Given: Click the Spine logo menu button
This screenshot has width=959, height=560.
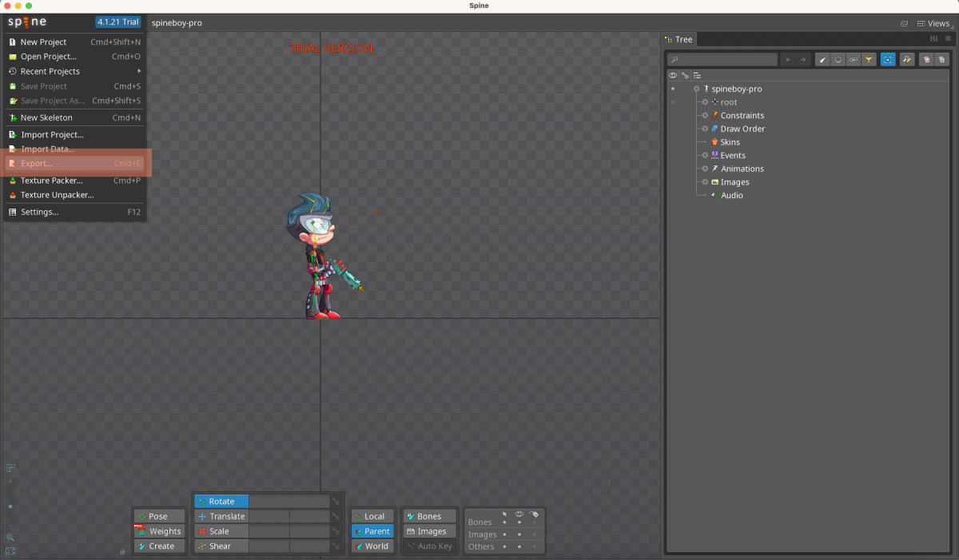Looking at the screenshot, I should point(27,22).
